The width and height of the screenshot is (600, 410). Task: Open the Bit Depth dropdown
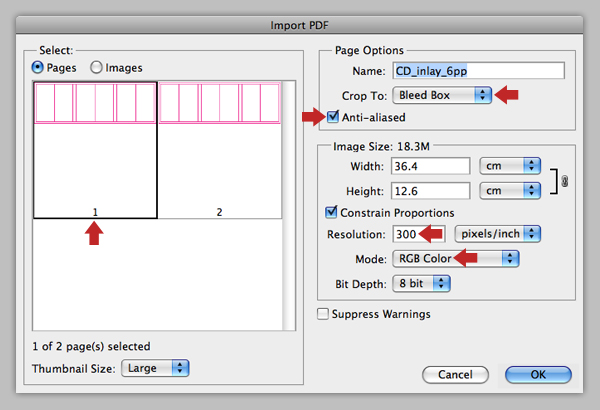pos(421,284)
